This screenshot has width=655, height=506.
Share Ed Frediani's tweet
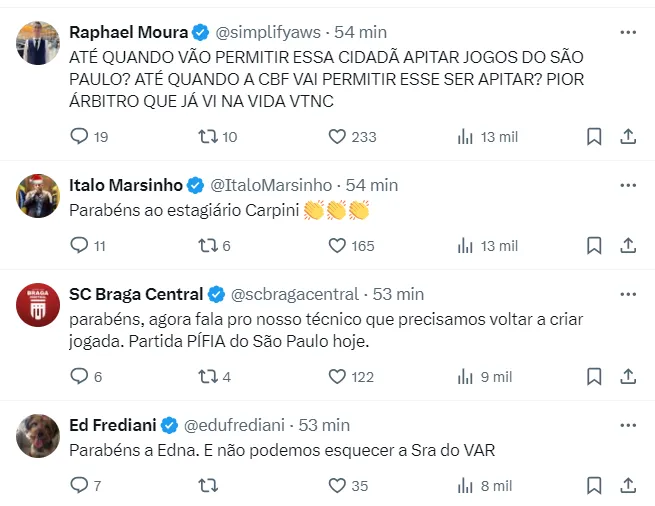click(x=628, y=485)
